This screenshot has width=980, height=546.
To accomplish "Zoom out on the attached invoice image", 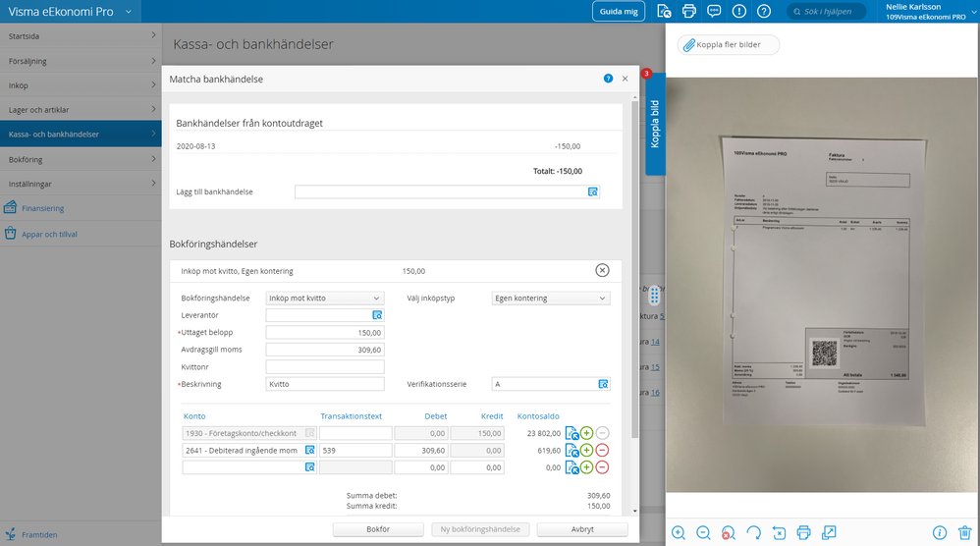I will point(703,532).
